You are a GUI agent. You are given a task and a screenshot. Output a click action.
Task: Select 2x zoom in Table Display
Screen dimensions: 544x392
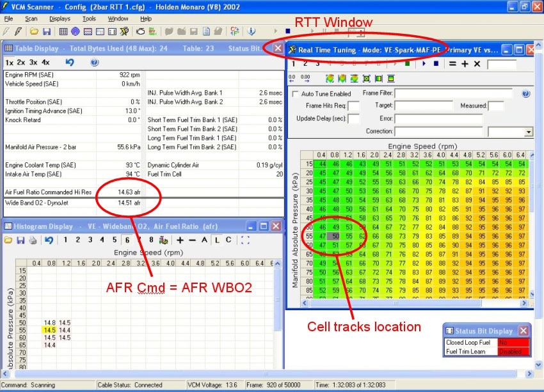pyautogui.click(x=21, y=63)
